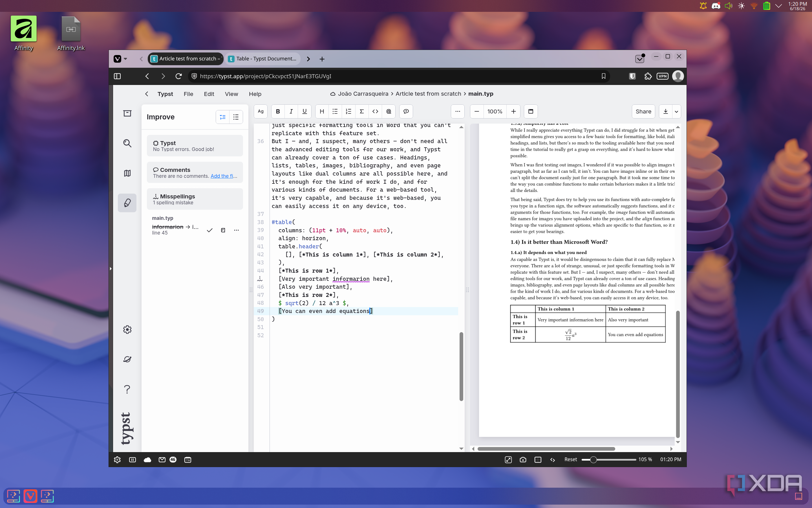Viewport: 812px width, 508px height.
Task: Open the View menu
Action: [231, 94]
